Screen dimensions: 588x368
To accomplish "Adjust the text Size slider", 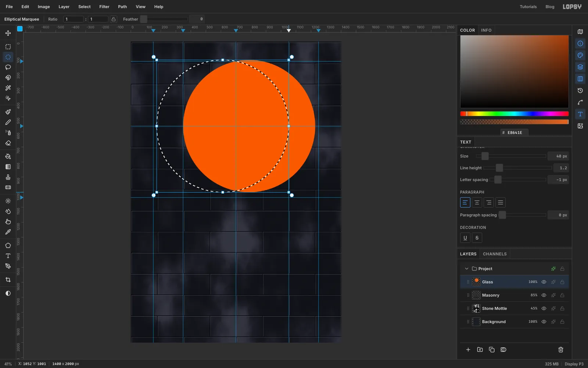I will (511, 156).
